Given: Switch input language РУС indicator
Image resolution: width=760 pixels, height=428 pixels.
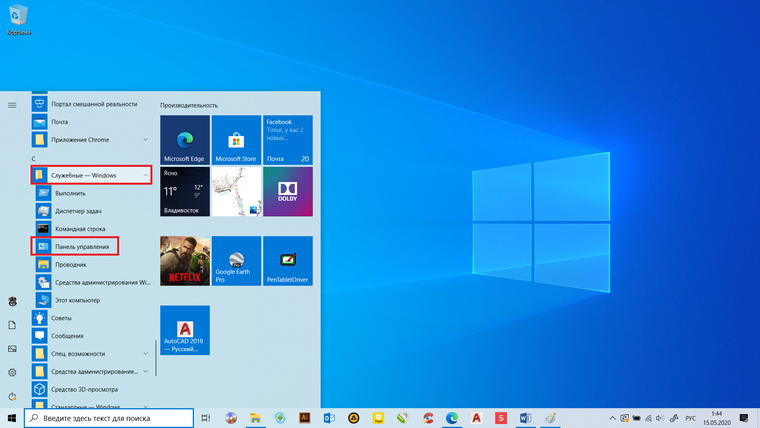Looking at the screenshot, I should pyautogui.click(x=690, y=418).
